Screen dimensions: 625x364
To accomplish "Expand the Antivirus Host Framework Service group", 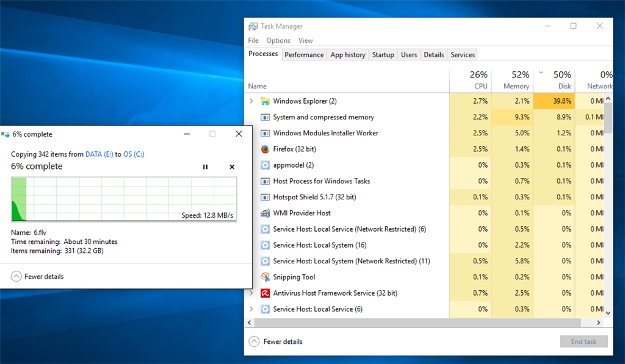I will 251,293.
